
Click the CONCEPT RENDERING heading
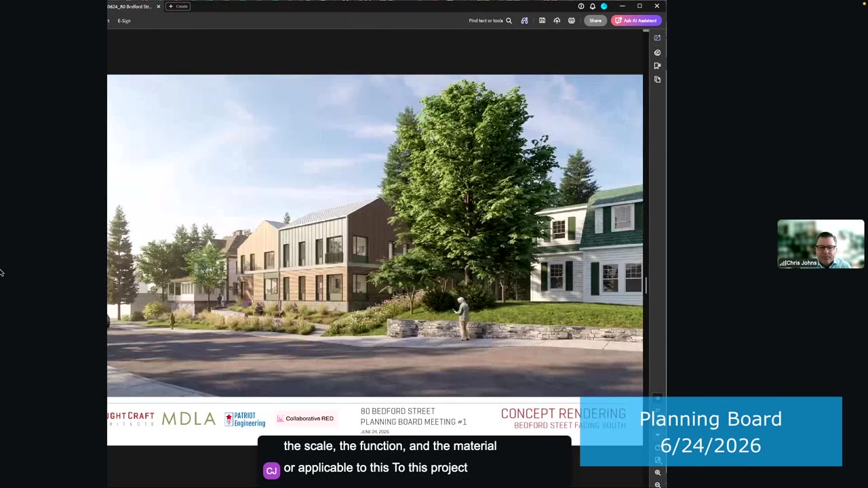pos(563,413)
